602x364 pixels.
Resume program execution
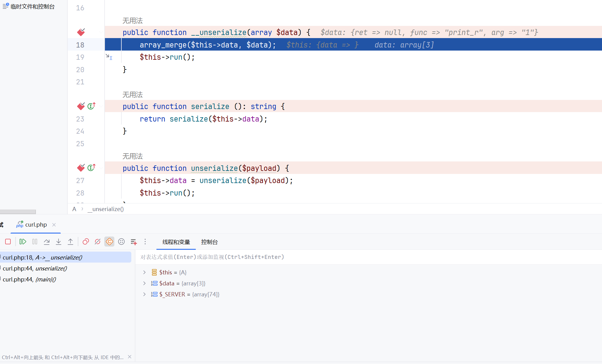[23, 242]
